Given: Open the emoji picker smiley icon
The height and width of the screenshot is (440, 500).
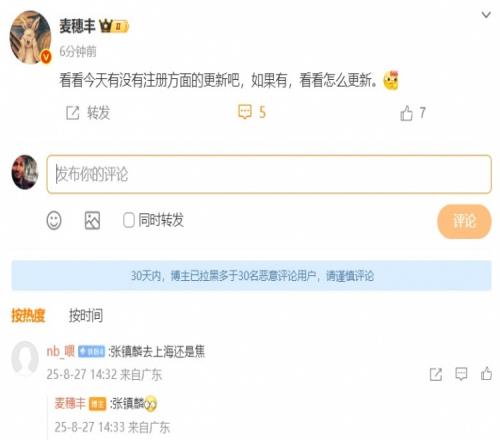Looking at the screenshot, I should point(54,220).
